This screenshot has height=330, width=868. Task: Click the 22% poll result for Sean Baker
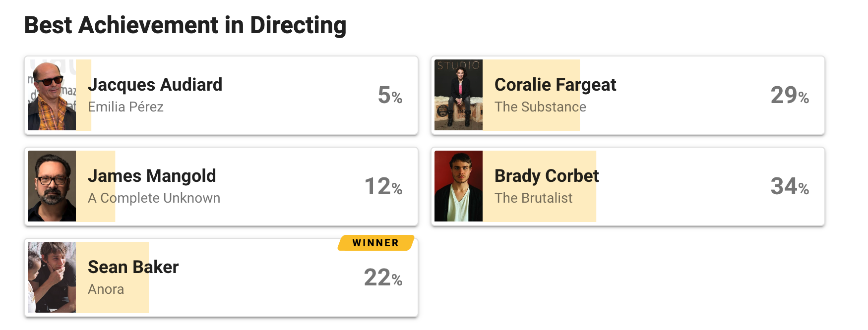point(383,277)
